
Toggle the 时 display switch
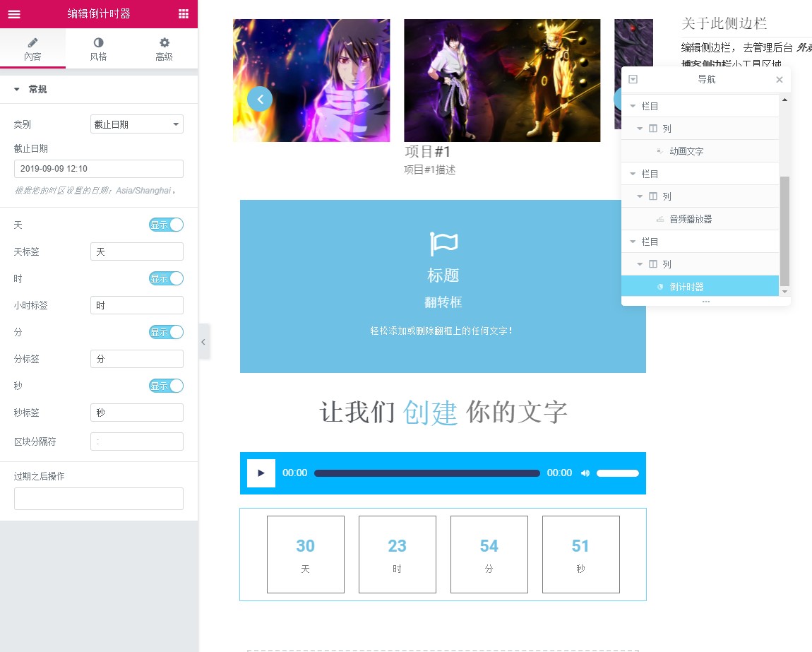tap(166, 278)
